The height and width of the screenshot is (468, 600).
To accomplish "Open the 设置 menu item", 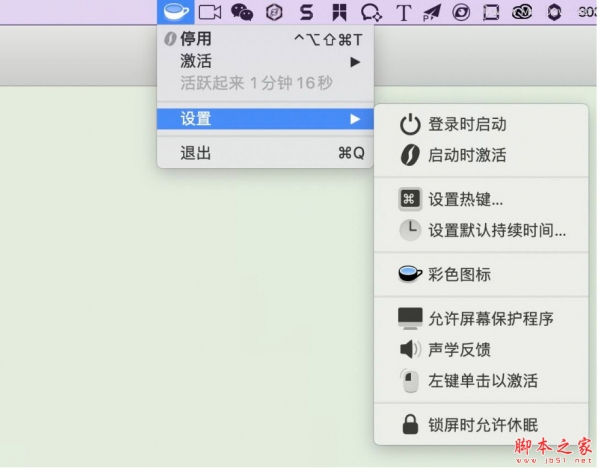I will (265, 119).
